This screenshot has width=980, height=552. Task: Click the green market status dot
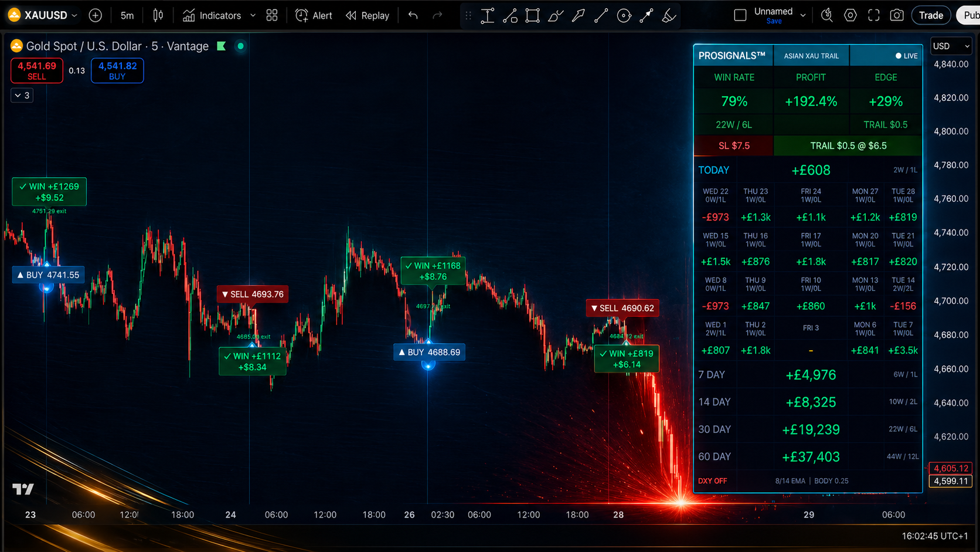coord(240,46)
